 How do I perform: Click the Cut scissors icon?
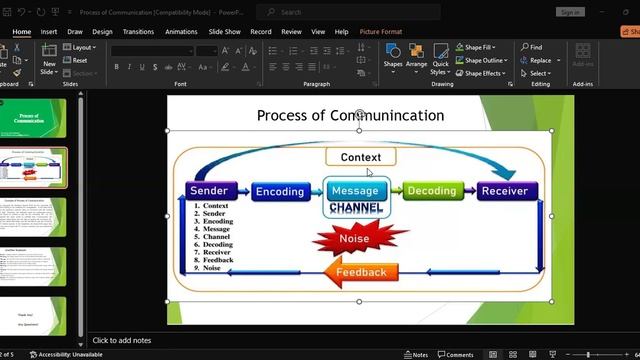tap(17, 47)
